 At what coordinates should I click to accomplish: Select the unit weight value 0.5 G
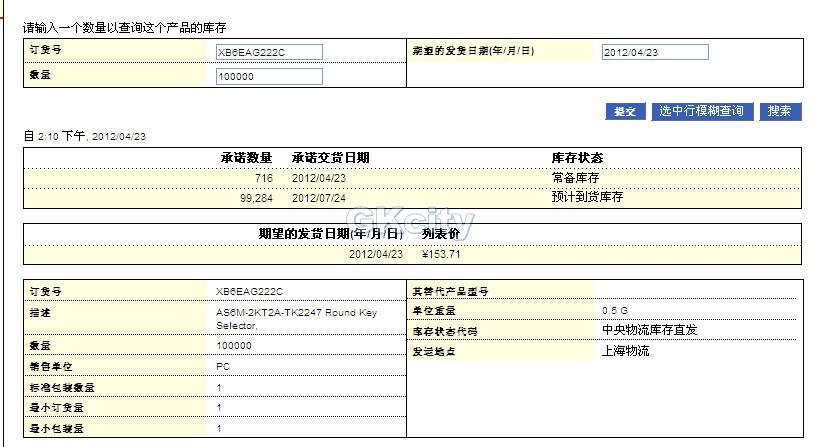pos(615,310)
